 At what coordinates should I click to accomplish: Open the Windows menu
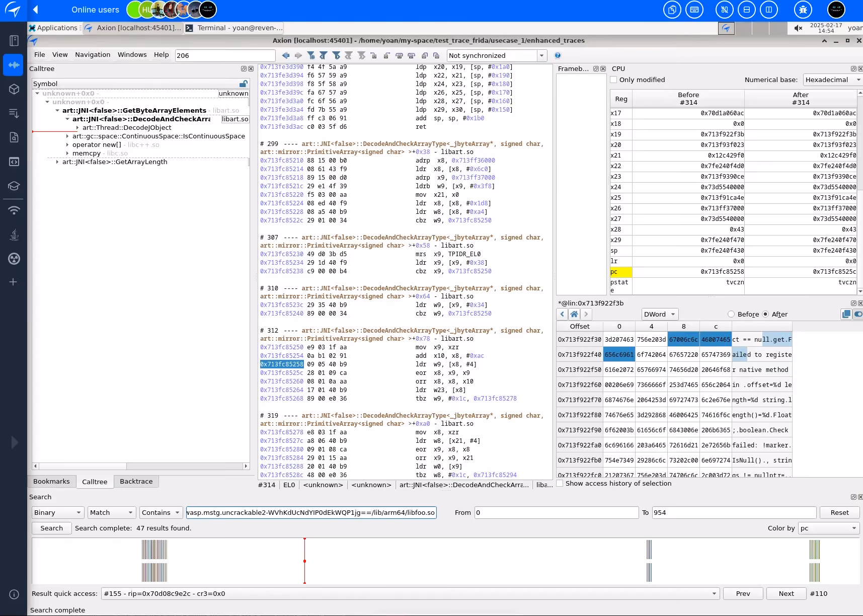[132, 54]
